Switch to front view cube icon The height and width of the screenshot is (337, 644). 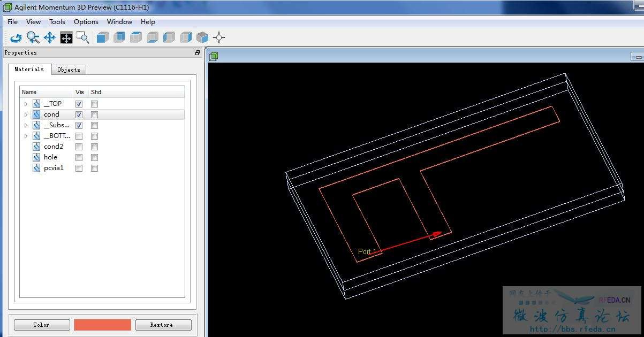103,37
